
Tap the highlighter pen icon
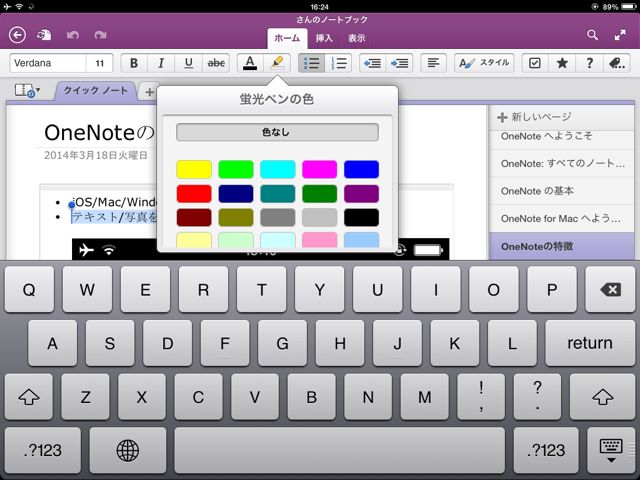tap(277, 63)
